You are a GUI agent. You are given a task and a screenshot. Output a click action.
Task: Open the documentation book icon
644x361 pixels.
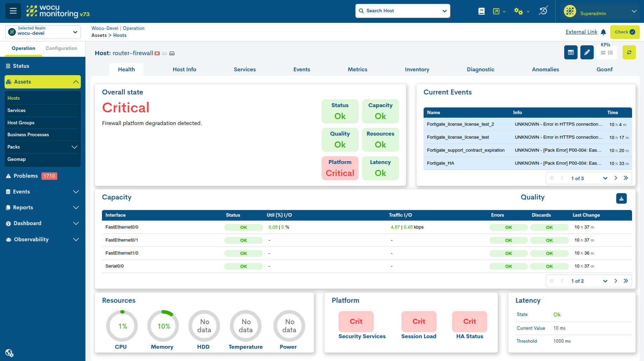tap(482, 11)
